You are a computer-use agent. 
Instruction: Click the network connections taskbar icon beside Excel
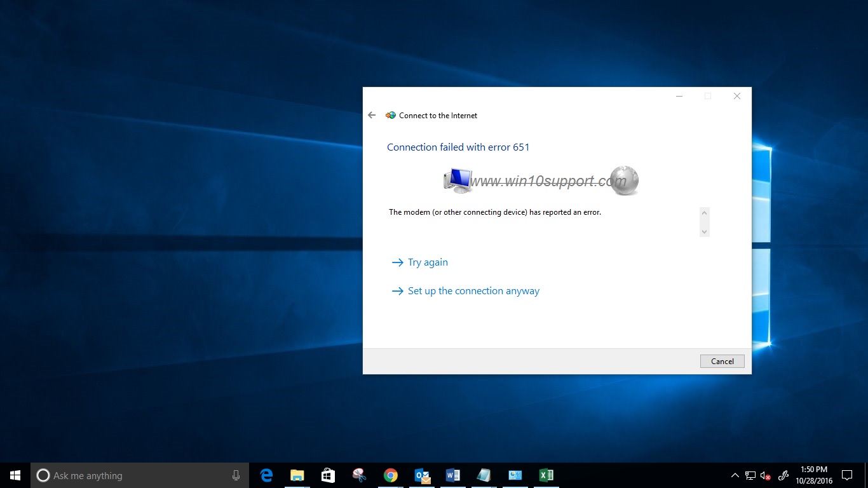click(x=515, y=475)
